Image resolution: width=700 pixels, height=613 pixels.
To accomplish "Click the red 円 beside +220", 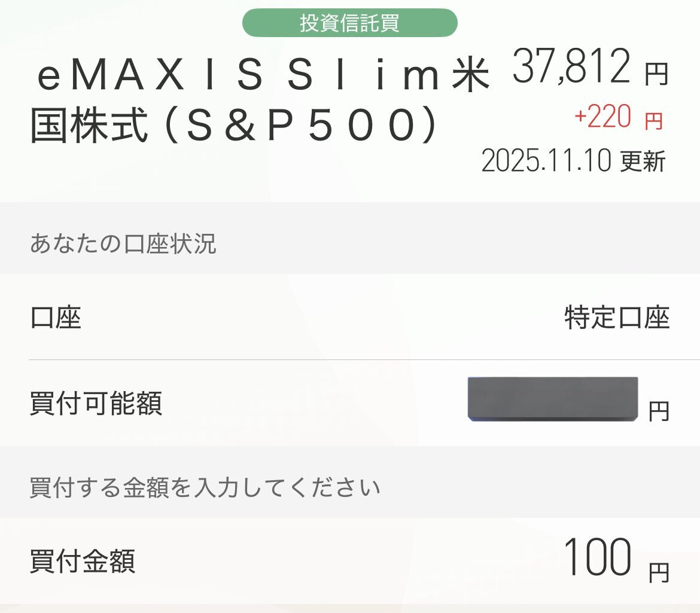I will pyautogui.click(x=653, y=121).
